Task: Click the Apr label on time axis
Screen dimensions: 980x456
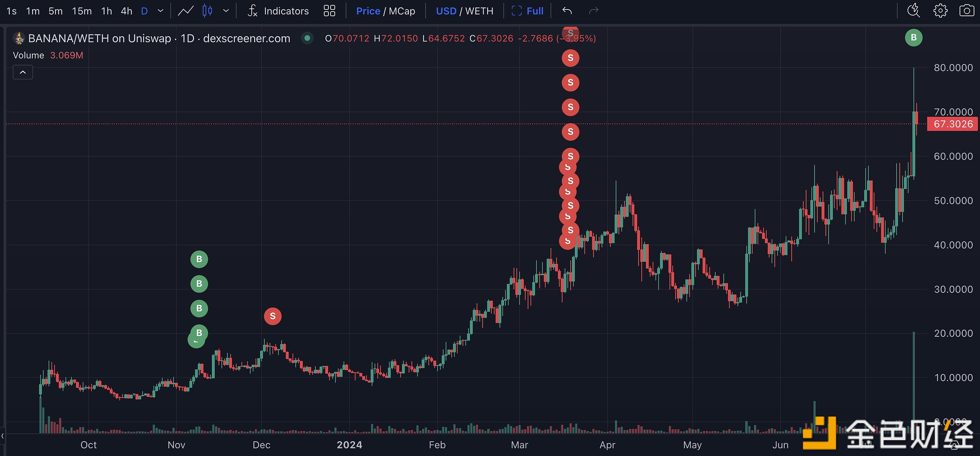Action: click(607, 445)
